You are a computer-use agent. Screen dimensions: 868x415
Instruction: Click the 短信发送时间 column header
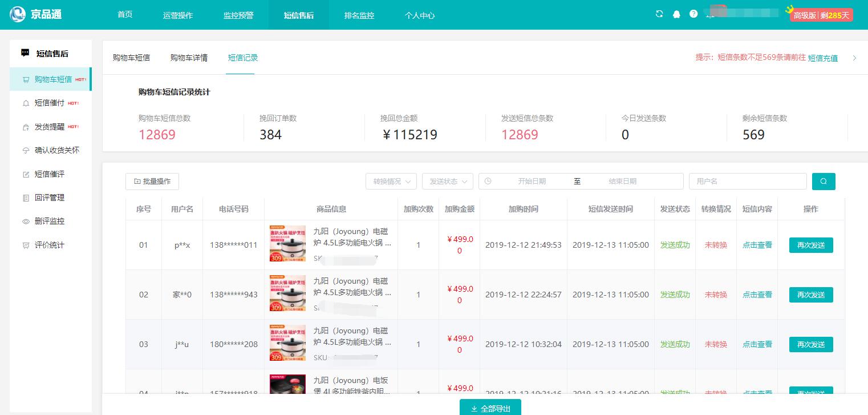click(611, 209)
